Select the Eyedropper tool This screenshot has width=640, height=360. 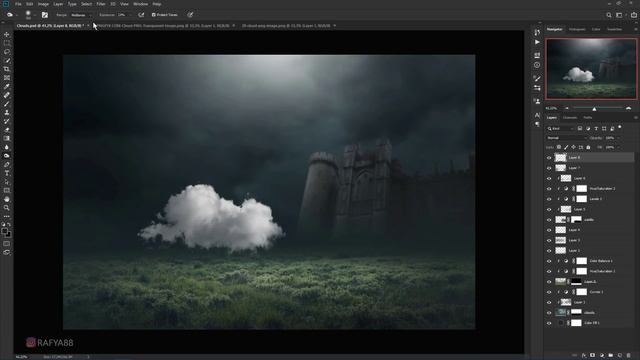point(7,87)
